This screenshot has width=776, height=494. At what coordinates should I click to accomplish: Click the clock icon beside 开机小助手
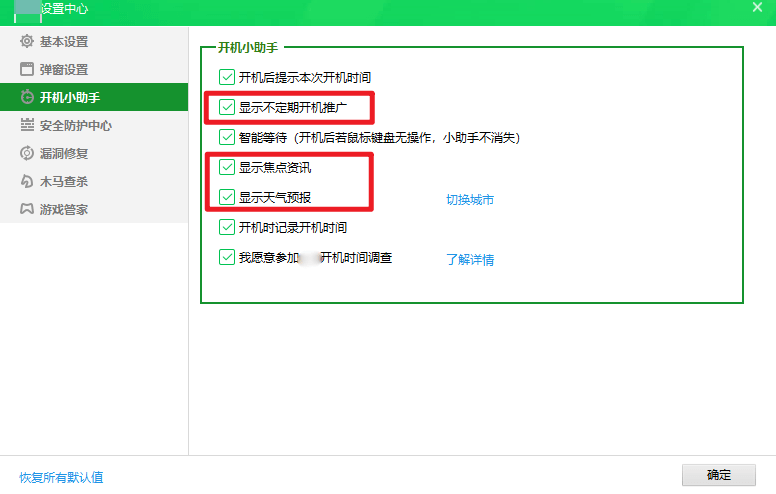click(x=27, y=97)
